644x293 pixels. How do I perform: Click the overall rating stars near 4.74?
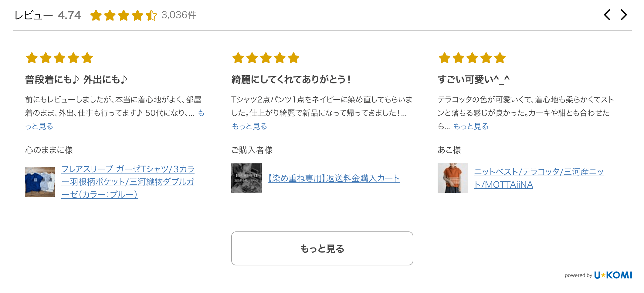pos(123,15)
